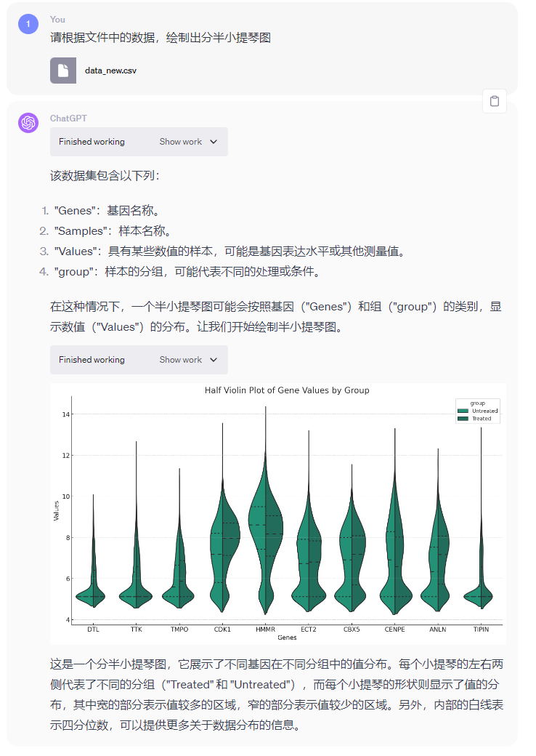Click the CDK1 axis label
The image size is (536, 756).
click(222, 630)
